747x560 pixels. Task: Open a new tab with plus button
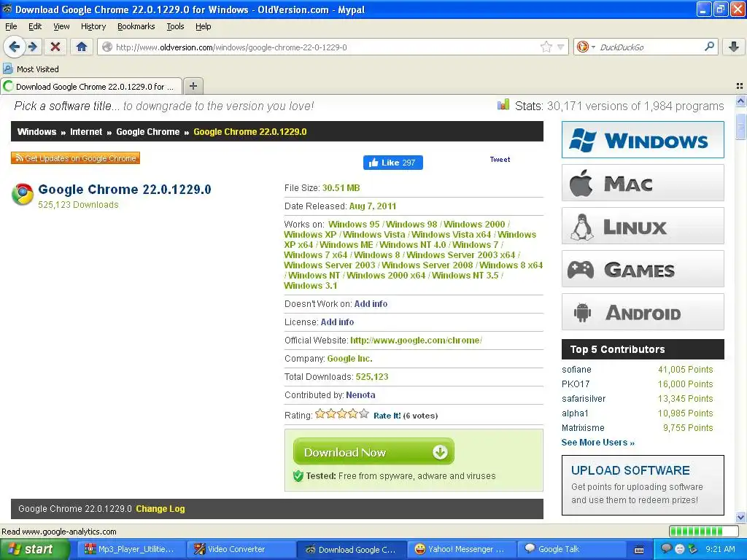(x=193, y=86)
